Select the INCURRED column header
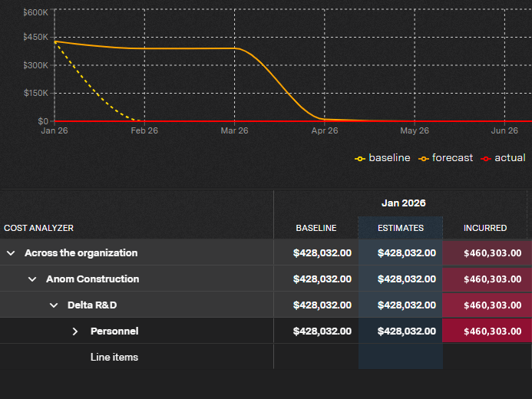The height and width of the screenshot is (399, 532). coord(485,228)
